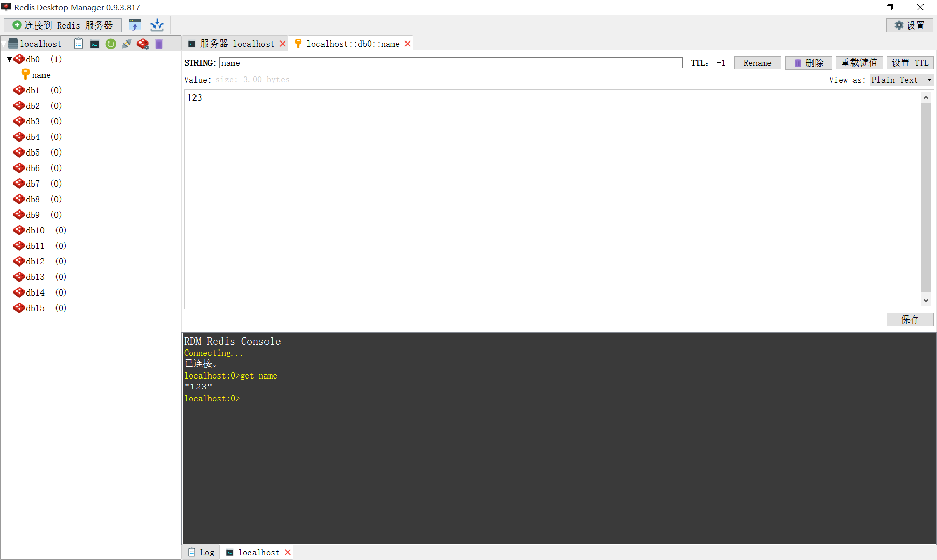937x560 pixels.
Task: Disconnect localhost using the plug icon
Action: (127, 44)
